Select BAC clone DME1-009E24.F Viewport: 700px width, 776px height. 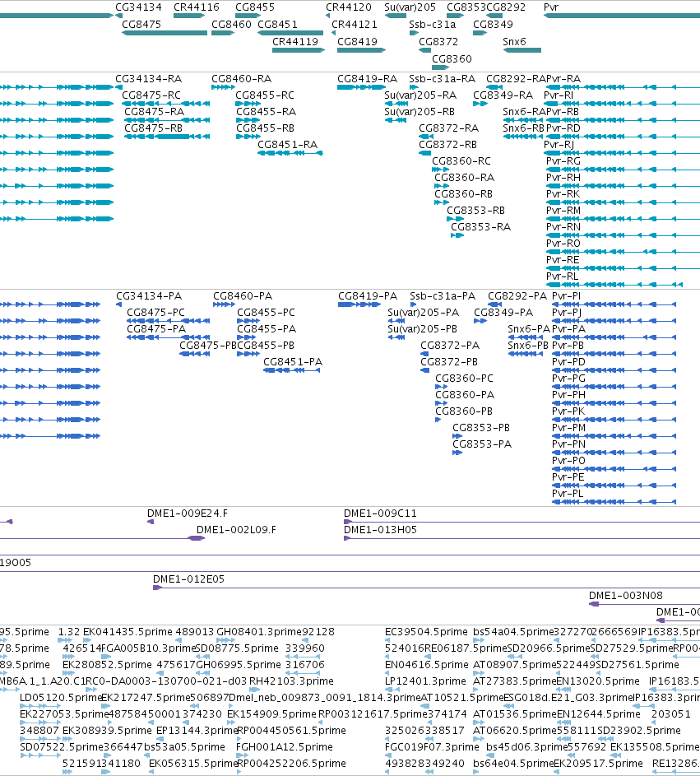coord(188,513)
